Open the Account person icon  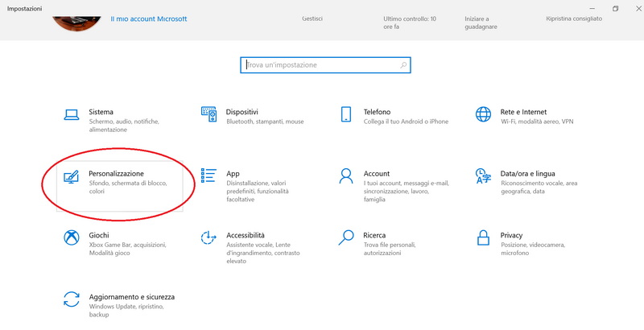[x=346, y=175]
